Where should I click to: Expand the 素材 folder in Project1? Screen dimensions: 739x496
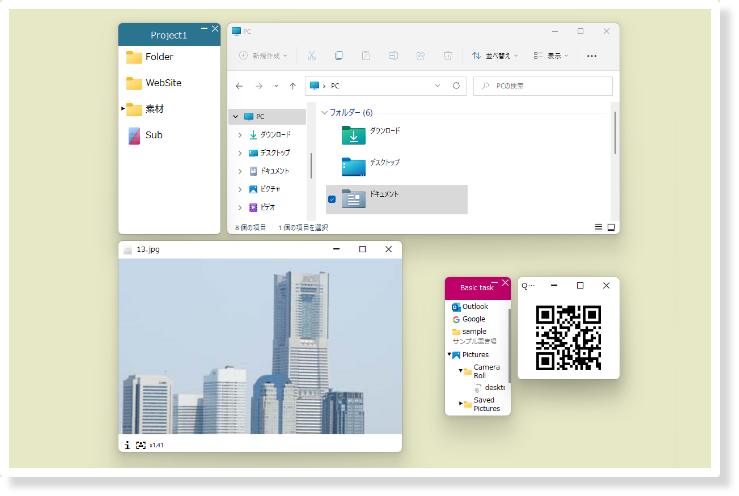click(123, 108)
